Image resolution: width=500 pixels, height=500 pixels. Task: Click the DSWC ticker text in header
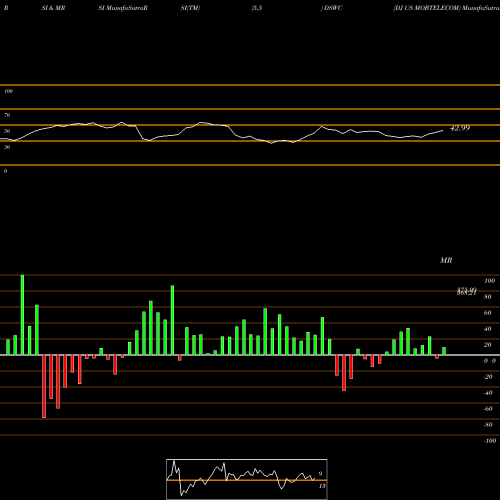pyautogui.click(x=332, y=8)
